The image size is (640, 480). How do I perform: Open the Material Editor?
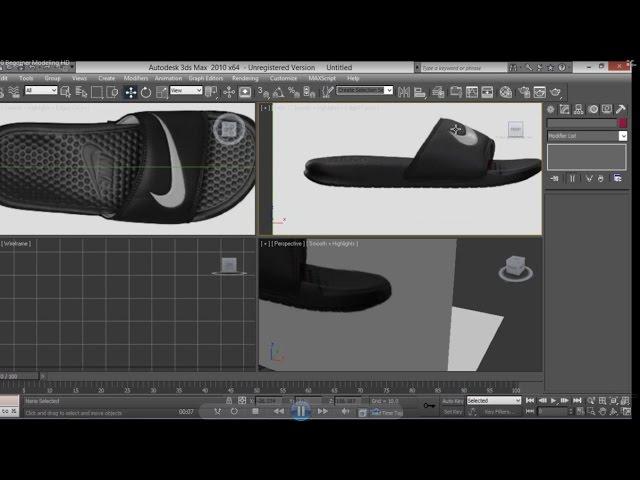click(506, 92)
